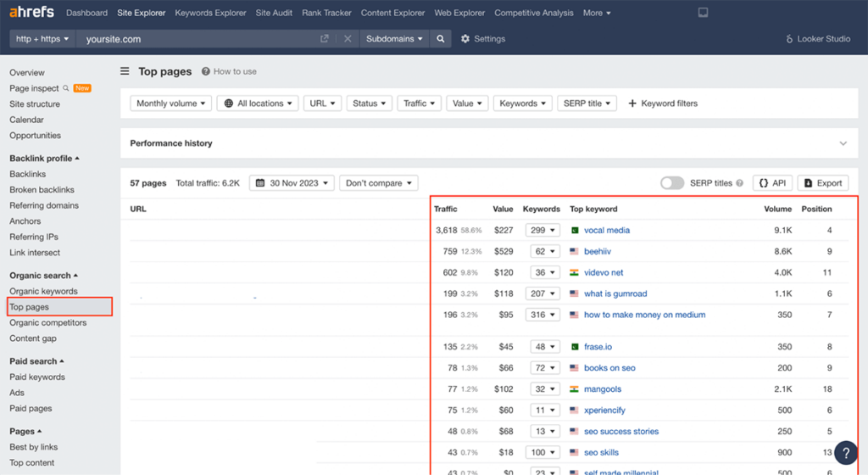Open Best by links page report
868x475 pixels.
pos(34,447)
